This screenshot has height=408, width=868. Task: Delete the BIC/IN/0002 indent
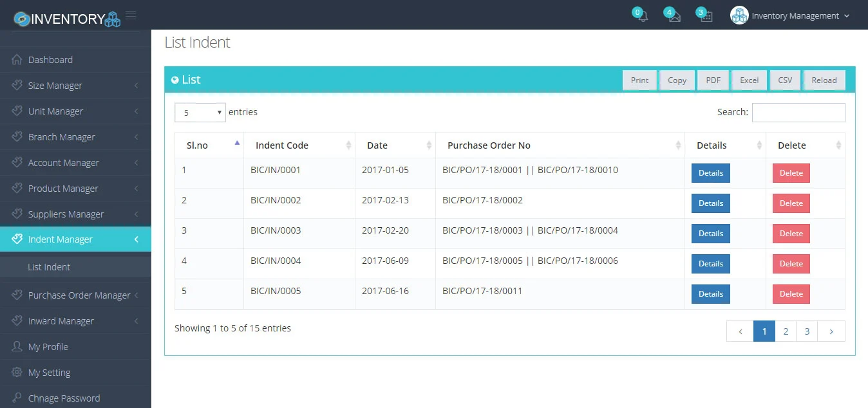pyautogui.click(x=791, y=203)
